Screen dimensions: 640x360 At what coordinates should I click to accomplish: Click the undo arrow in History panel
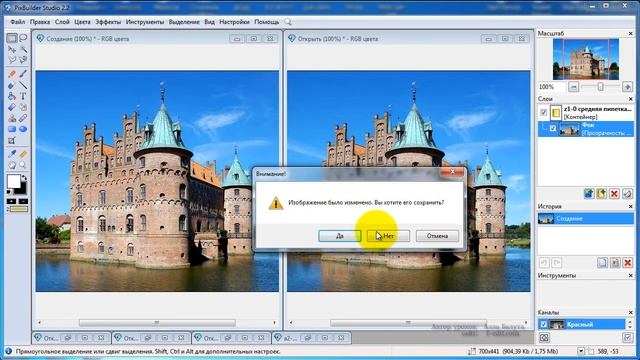pyautogui.click(x=544, y=262)
